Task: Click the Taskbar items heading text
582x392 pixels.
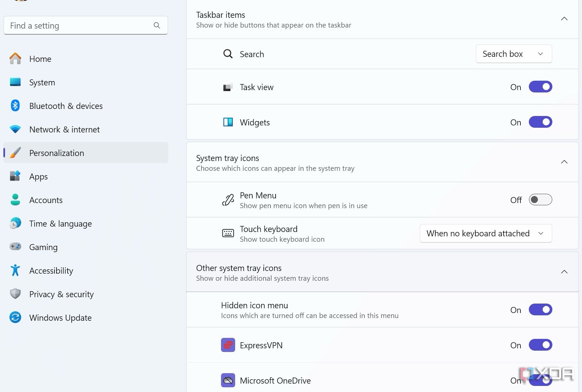Action: [220, 15]
